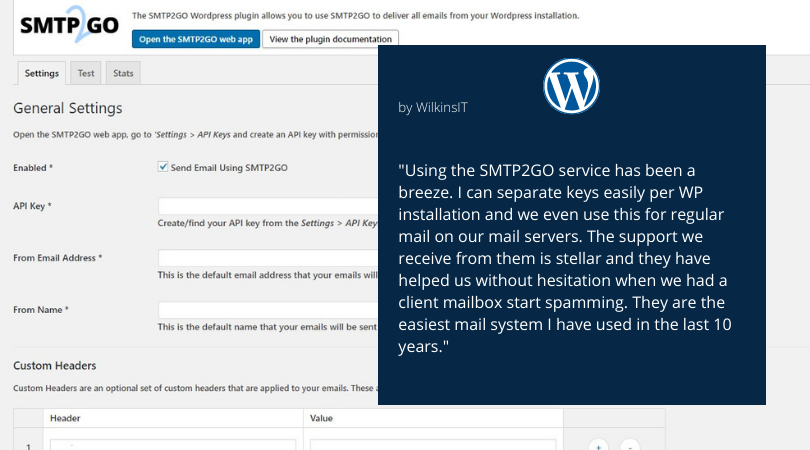Image resolution: width=810 pixels, height=450 pixels.
Task: Click the first custom Header input
Action: point(173,445)
